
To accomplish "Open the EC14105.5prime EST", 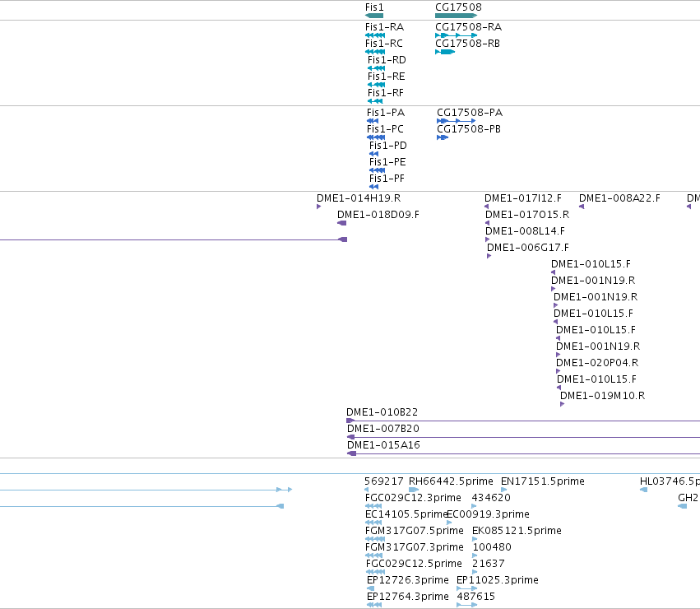I will tap(406, 514).
